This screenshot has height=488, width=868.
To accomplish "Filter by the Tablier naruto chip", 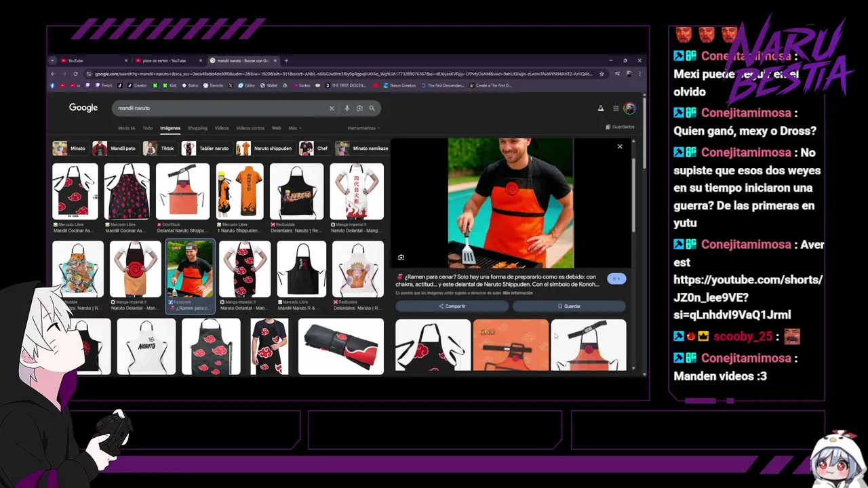I will (x=206, y=148).
